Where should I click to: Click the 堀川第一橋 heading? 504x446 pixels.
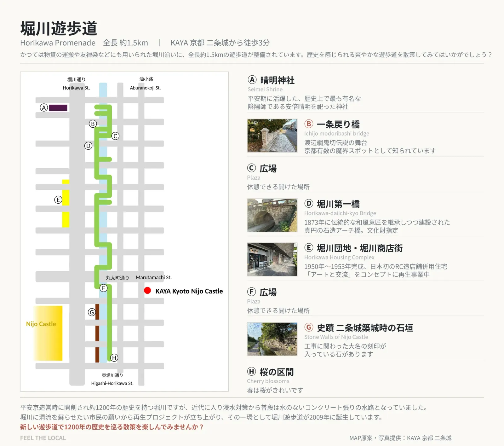[x=338, y=204]
